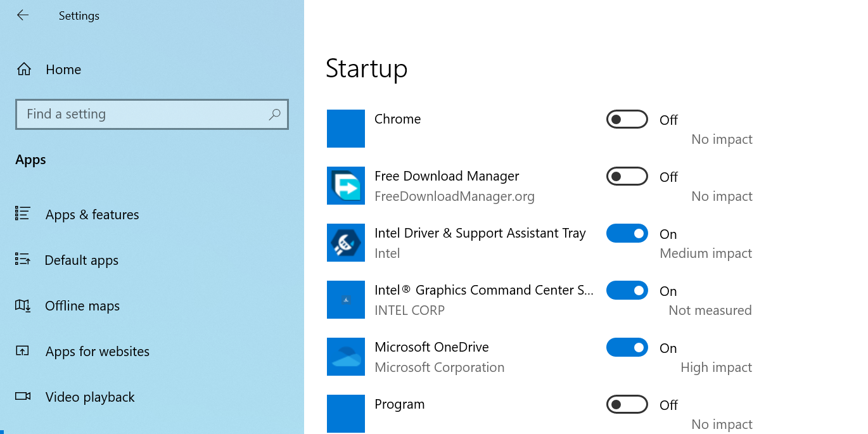Open Apps & features page
The width and height of the screenshot is (868, 434).
click(x=92, y=215)
